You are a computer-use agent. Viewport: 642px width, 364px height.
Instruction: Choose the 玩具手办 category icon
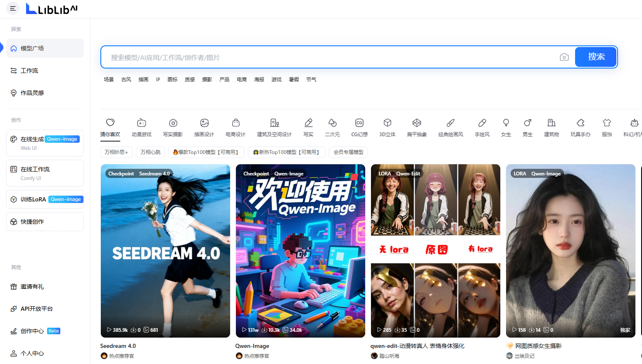point(580,123)
